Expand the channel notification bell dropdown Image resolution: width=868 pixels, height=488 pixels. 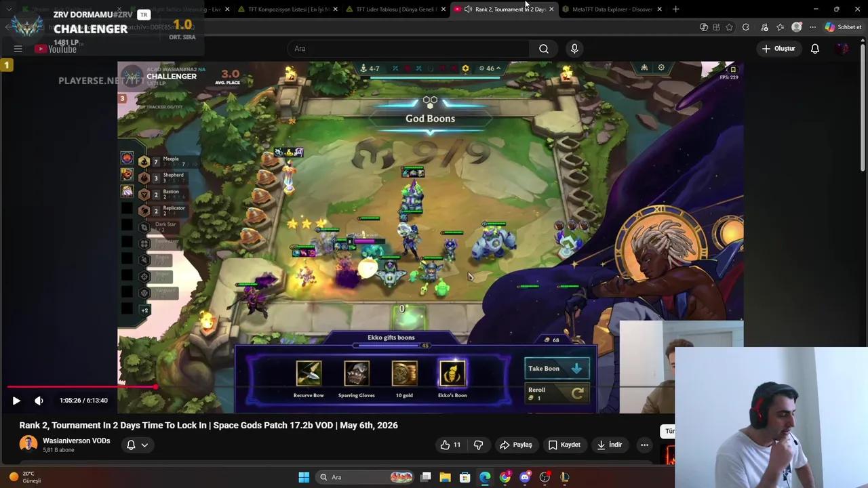(137, 445)
